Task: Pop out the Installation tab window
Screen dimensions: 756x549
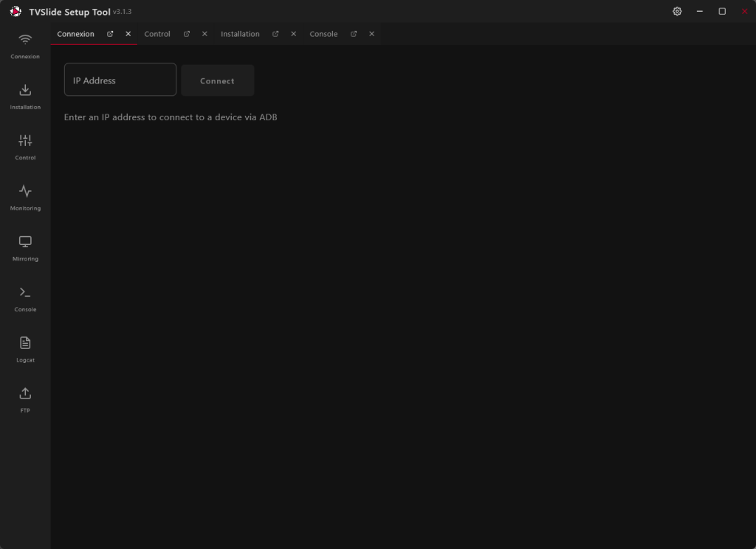Action: click(275, 34)
